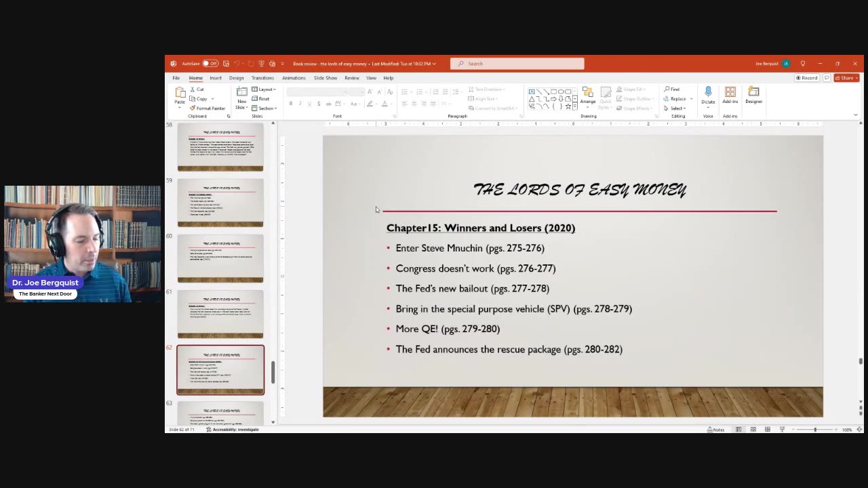Image resolution: width=868 pixels, height=488 pixels.
Task: Click the Paste clipboard icon
Action: click(180, 92)
